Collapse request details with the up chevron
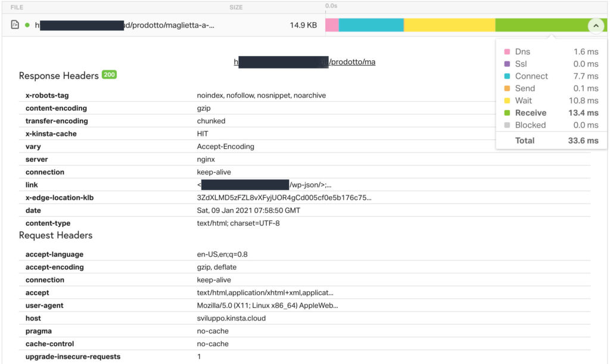 pos(597,26)
